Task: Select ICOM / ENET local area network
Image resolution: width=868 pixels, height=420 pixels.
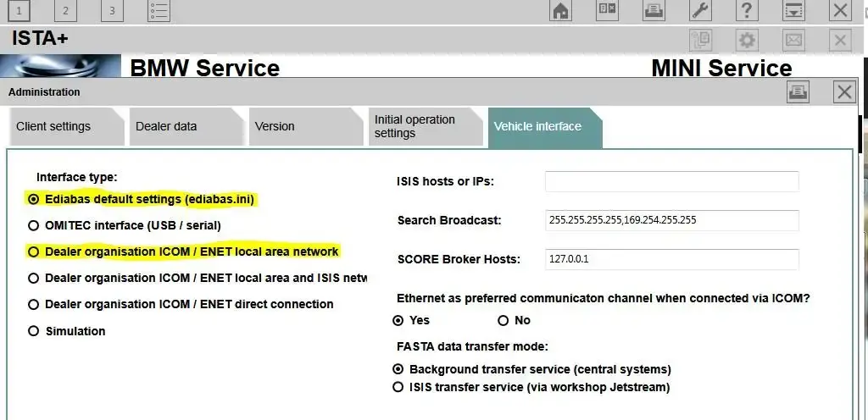Action: click(34, 251)
